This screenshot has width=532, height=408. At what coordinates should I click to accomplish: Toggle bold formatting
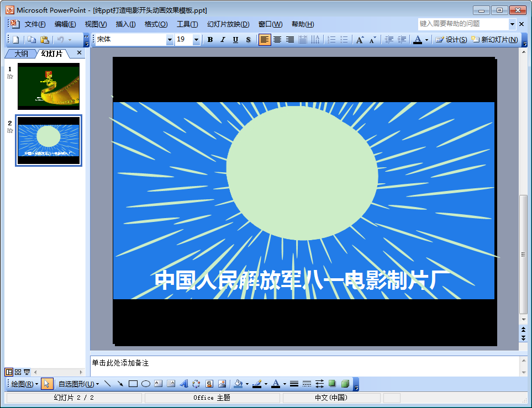tap(210, 40)
